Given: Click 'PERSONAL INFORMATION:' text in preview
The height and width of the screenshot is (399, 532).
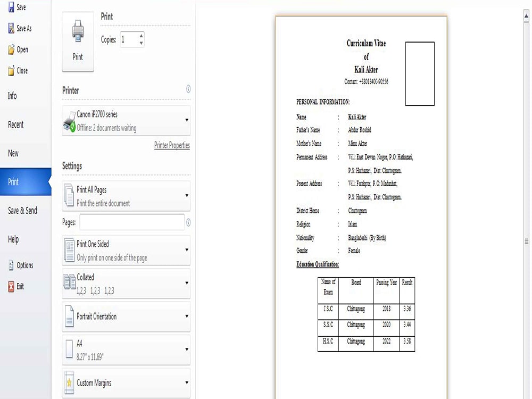Looking at the screenshot, I should [323, 102].
